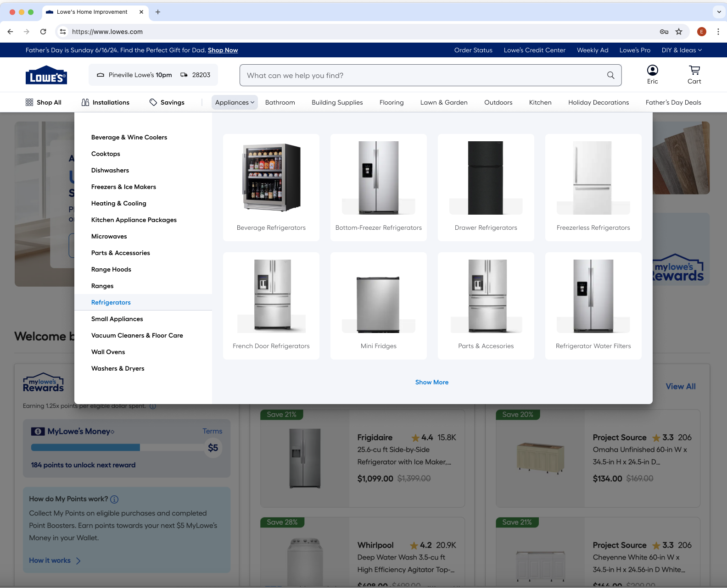Select Range Hoods category
Image resolution: width=727 pixels, height=588 pixels.
[x=111, y=269]
